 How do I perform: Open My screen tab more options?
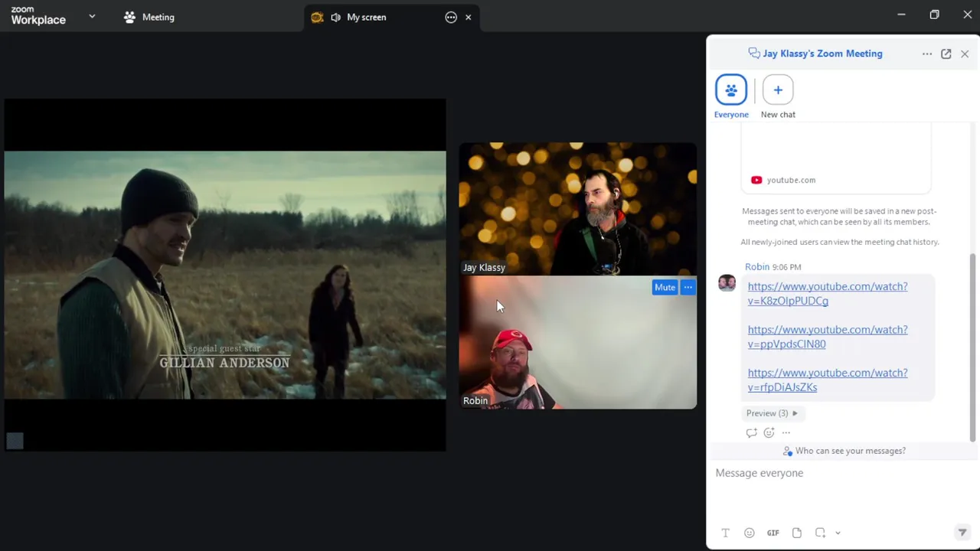pos(451,17)
